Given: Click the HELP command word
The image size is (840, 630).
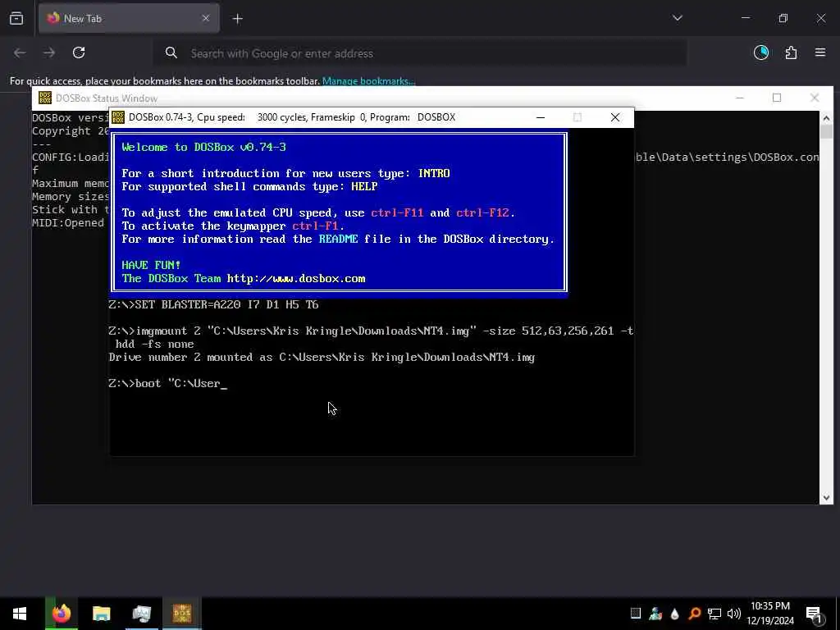Looking at the screenshot, I should (364, 186).
